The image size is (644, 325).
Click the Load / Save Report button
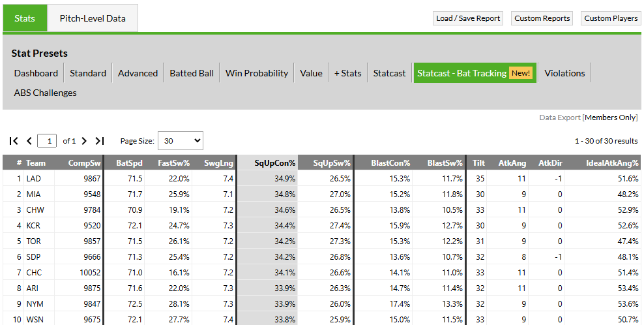pos(468,18)
